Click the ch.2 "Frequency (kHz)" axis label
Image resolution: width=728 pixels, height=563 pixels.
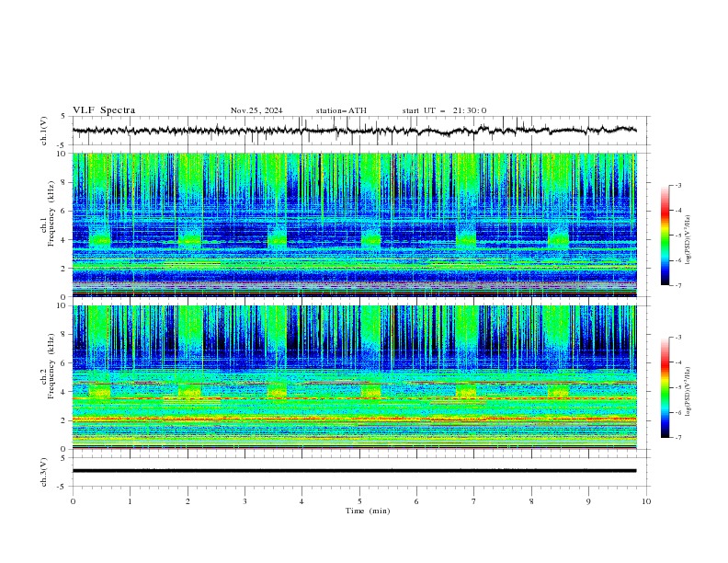click(51, 365)
